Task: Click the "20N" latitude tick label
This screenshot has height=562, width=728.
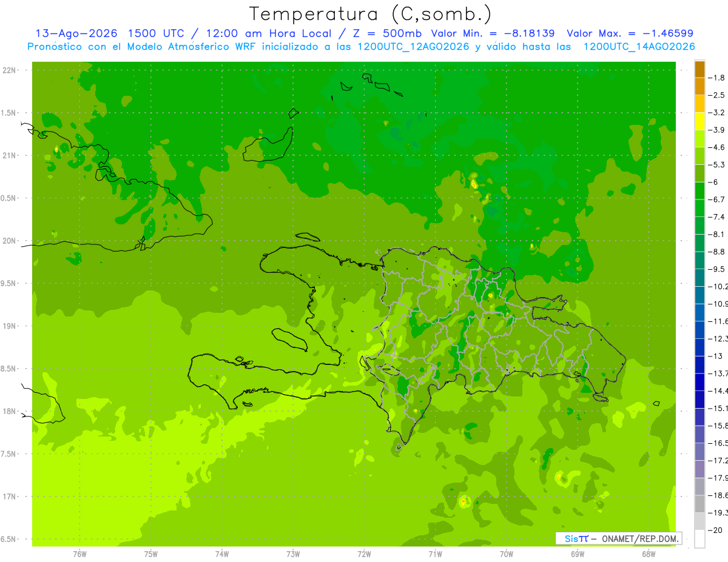Action: pos(10,241)
